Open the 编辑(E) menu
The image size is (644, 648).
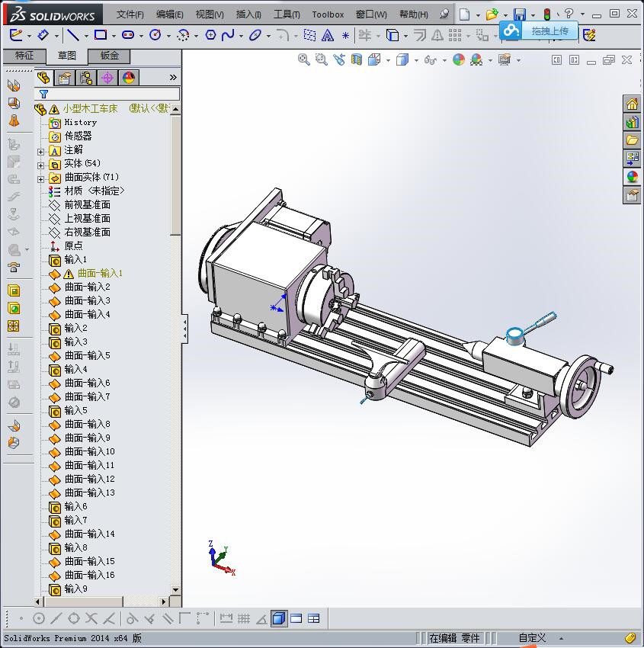coord(169,14)
